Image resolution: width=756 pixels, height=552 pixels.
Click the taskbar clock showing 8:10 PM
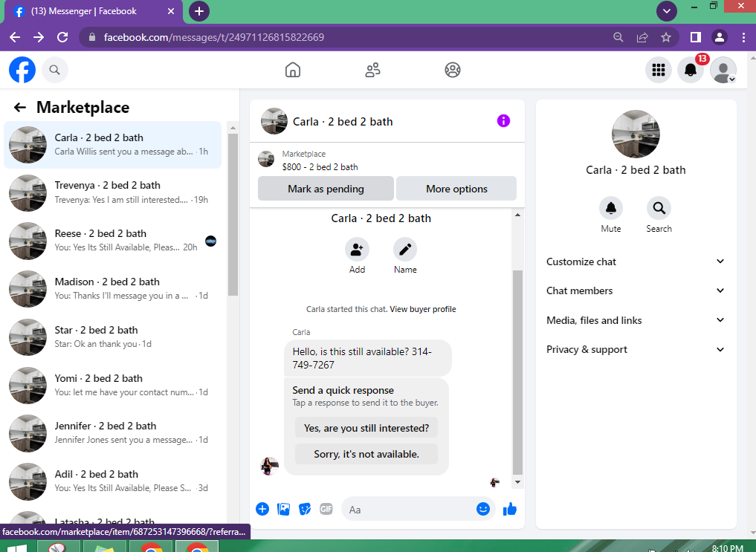727,548
